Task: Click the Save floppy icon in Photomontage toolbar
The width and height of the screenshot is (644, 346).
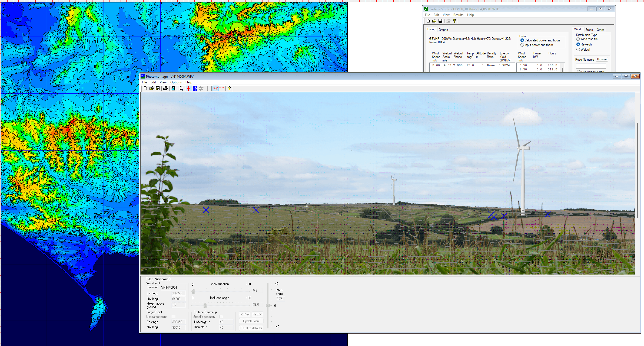Action: coord(158,89)
